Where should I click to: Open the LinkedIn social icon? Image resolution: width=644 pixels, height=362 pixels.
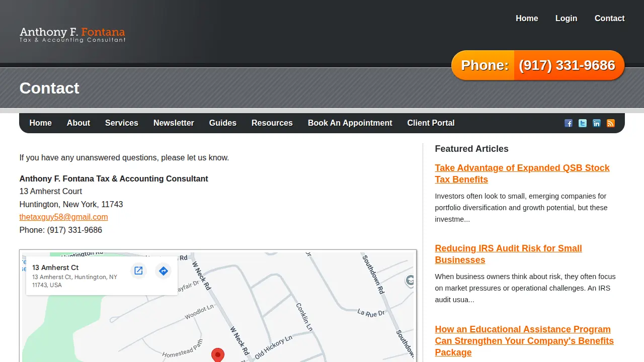pos(597,123)
